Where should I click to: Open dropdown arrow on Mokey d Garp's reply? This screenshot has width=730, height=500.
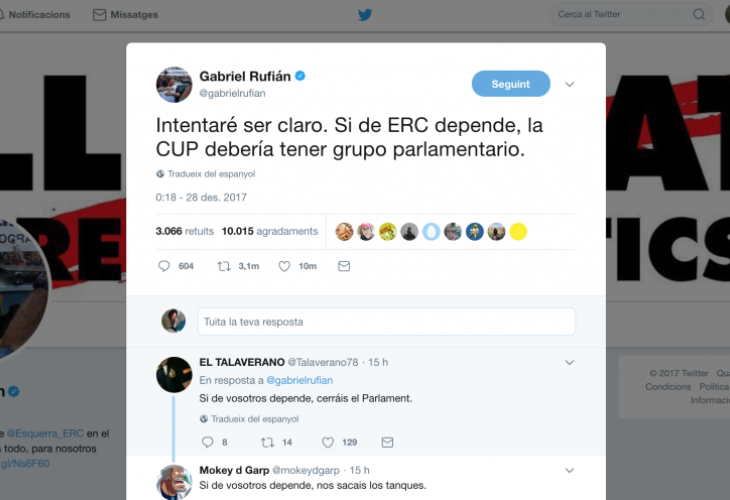tap(569, 470)
